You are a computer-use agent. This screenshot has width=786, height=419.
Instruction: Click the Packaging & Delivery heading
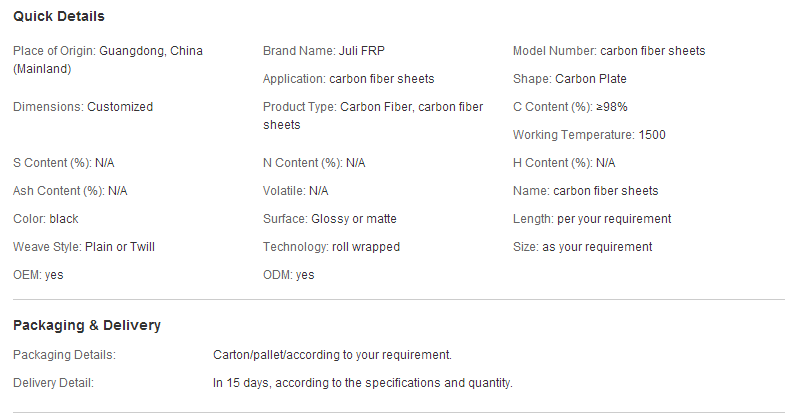point(87,325)
